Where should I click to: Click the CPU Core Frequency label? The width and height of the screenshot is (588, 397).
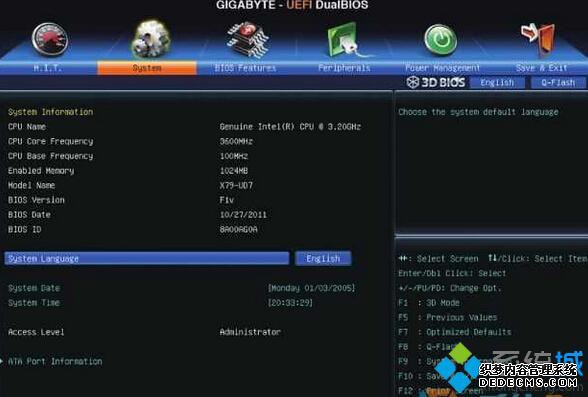51,141
